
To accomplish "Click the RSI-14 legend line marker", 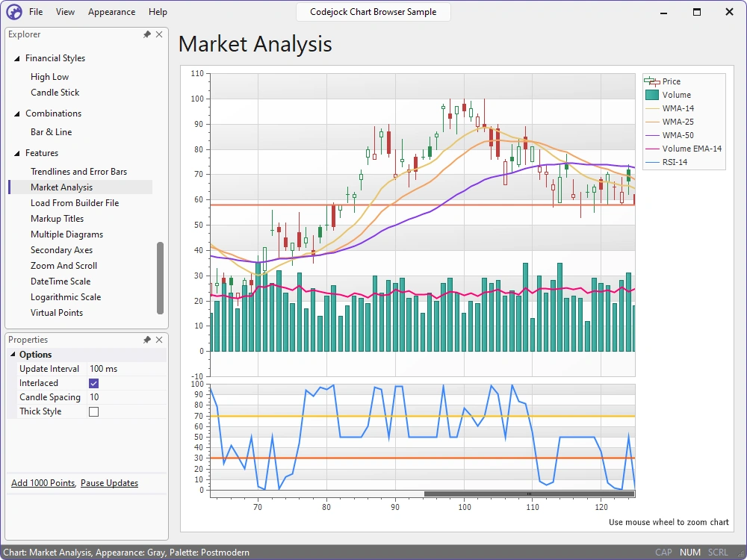I will (651, 162).
